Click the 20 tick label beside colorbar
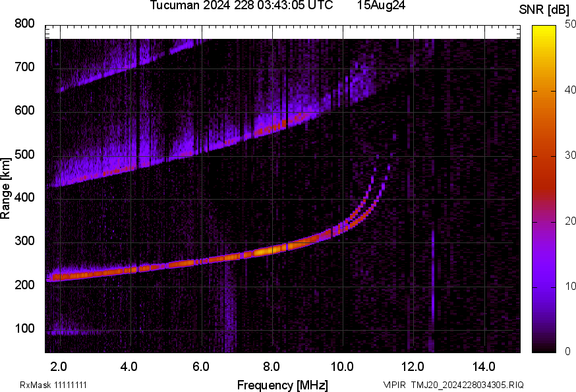This screenshot has width=576, height=392. [569, 221]
